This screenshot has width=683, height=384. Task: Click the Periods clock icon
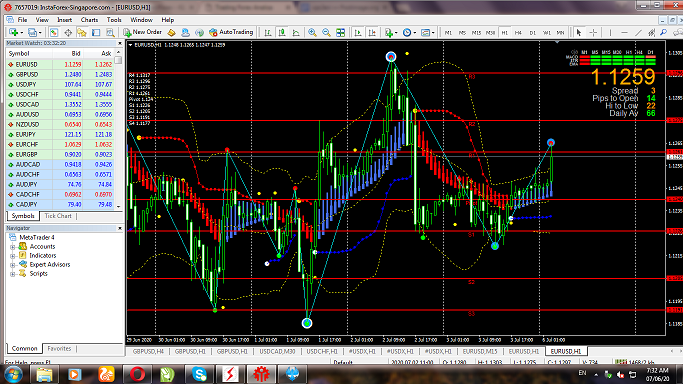(406, 33)
